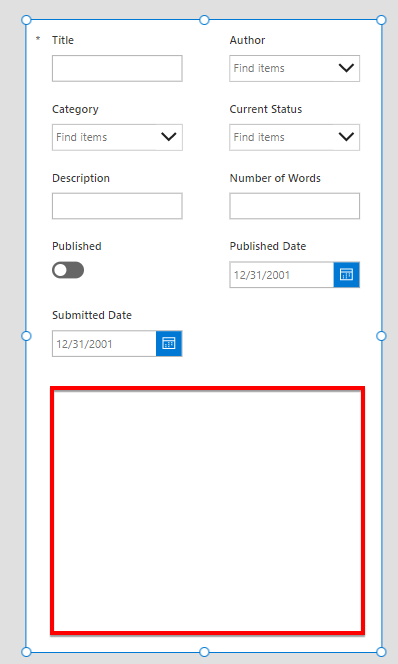This screenshot has height=664, width=398.
Task: Select the bottom-center resize handle of form
Action: click(x=204, y=651)
